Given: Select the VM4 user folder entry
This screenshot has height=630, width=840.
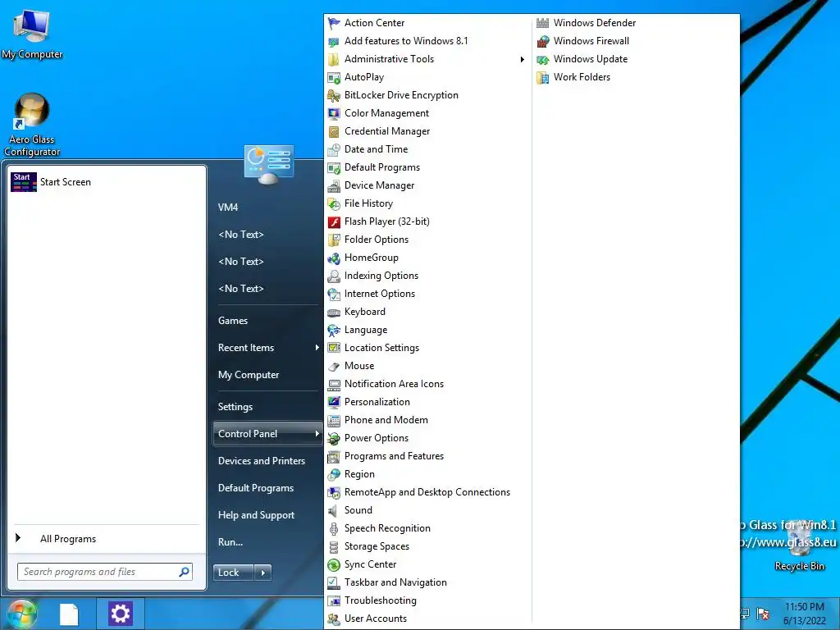Looking at the screenshot, I should click(x=267, y=208).
